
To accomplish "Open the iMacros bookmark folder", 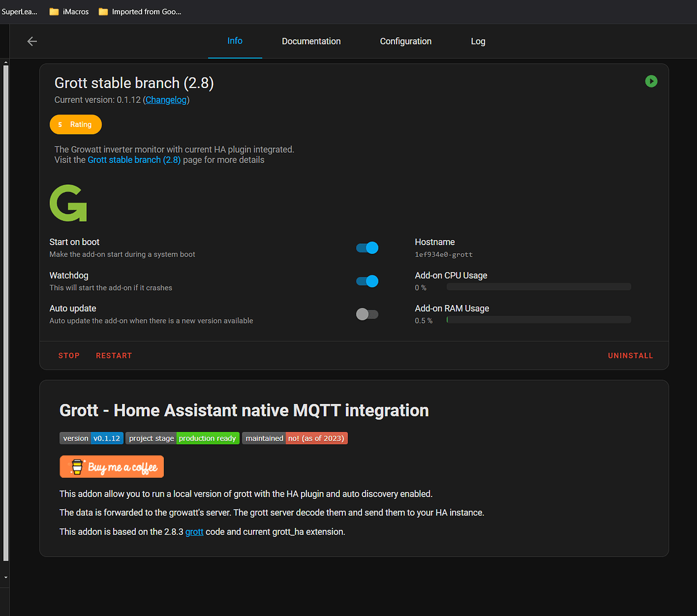I will 70,12.
